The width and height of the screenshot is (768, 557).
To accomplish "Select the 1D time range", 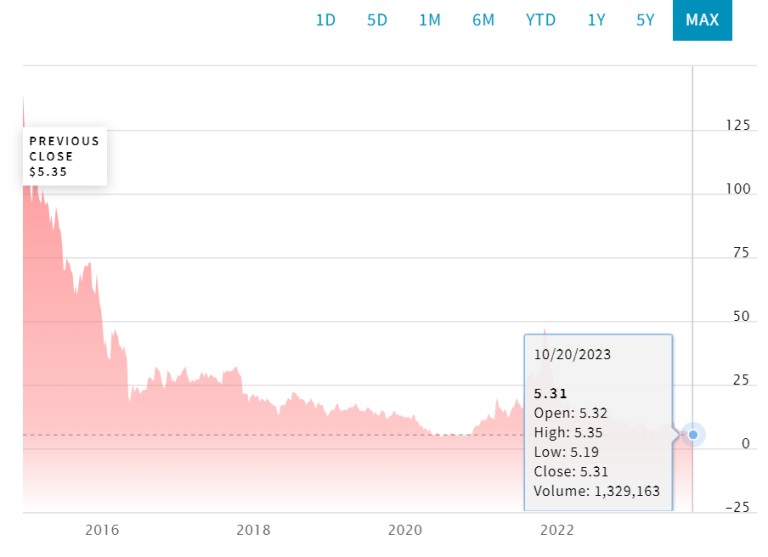I will tap(326, 20).
